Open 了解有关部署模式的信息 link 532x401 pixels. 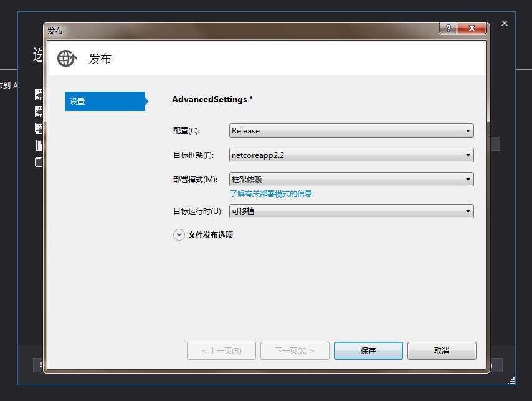tap(271, 193)
